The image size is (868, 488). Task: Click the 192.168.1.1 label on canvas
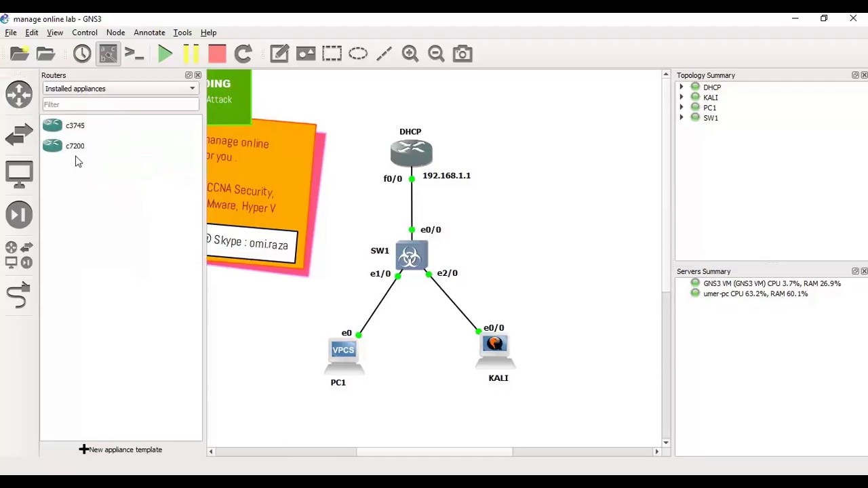tap(446, 176)
